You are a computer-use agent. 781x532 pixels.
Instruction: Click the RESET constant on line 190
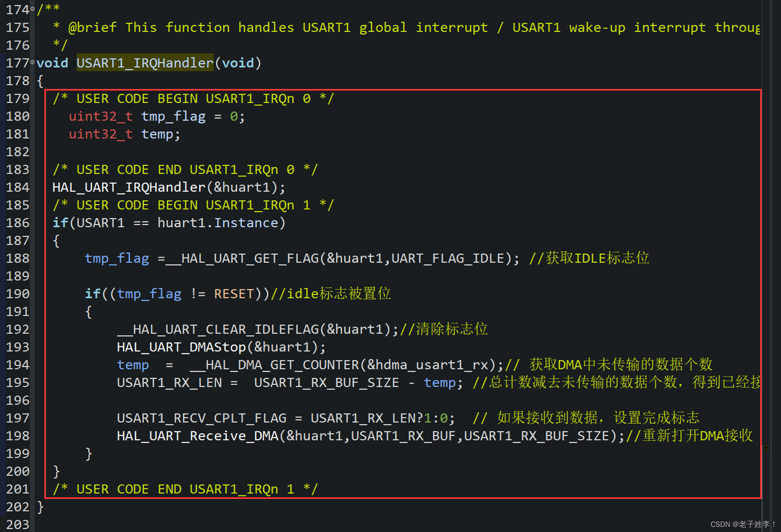click(x=234, y=294)
